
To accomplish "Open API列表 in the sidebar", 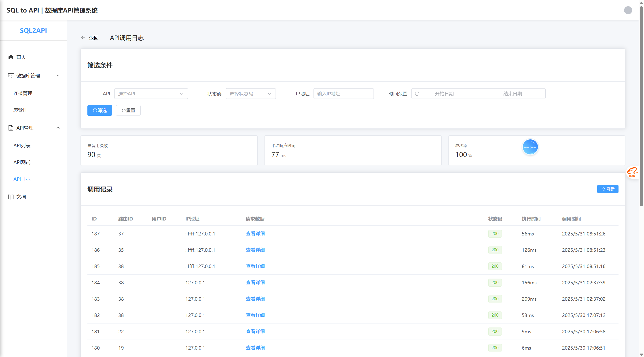I will click(22, 146).
